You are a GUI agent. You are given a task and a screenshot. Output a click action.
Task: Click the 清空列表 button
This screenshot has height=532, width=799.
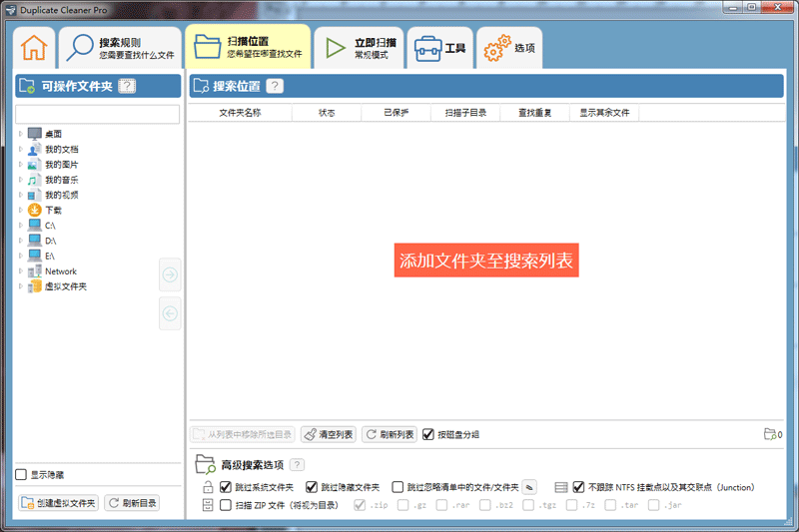(x=329, y=434)
